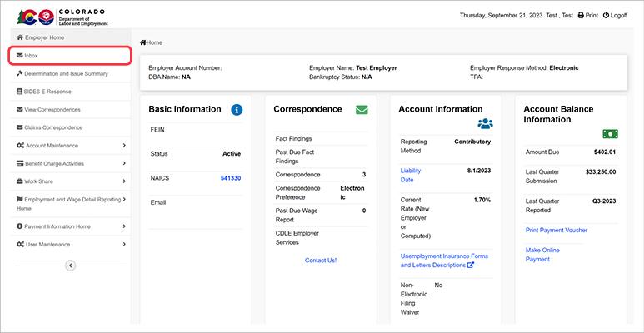
Task: Click the blue info icon in Basic Information
Action: click(x=237, y=109)
